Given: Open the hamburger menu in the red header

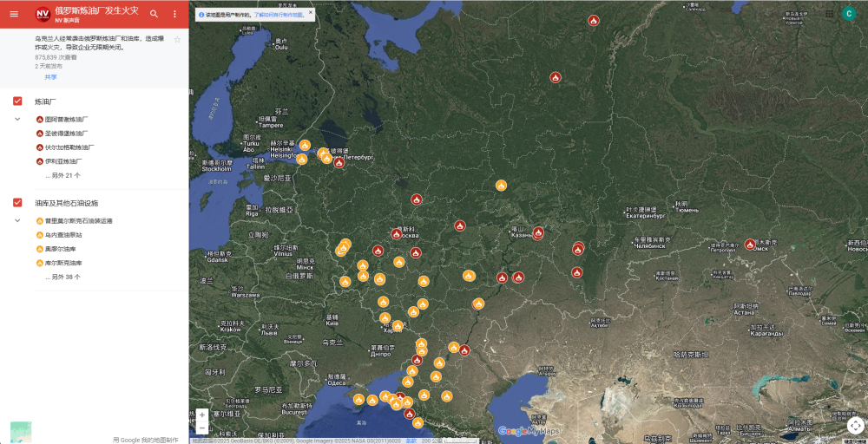Looking at the screenshot, I should 14,14.
